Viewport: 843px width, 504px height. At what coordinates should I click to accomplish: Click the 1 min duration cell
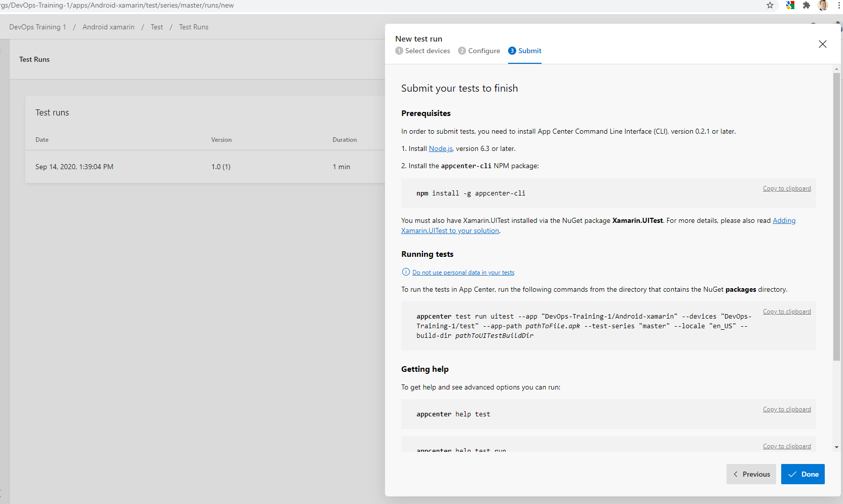[x=341, y=167]
